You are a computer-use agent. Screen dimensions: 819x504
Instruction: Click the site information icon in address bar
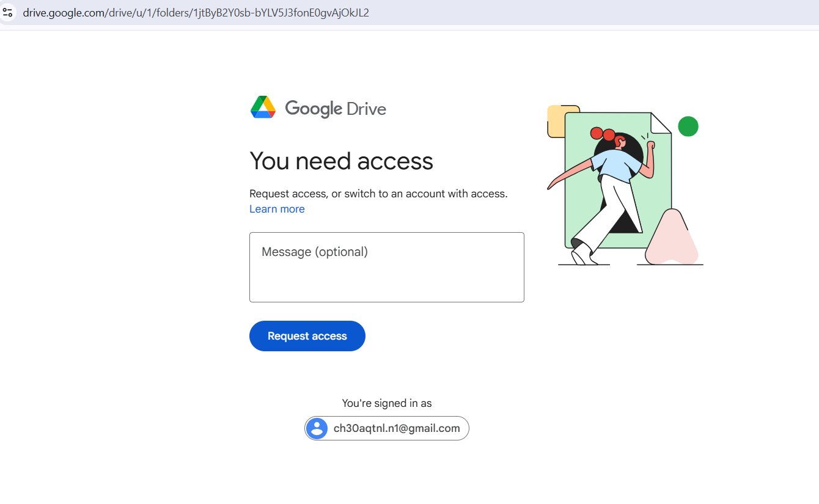point(7,12)
